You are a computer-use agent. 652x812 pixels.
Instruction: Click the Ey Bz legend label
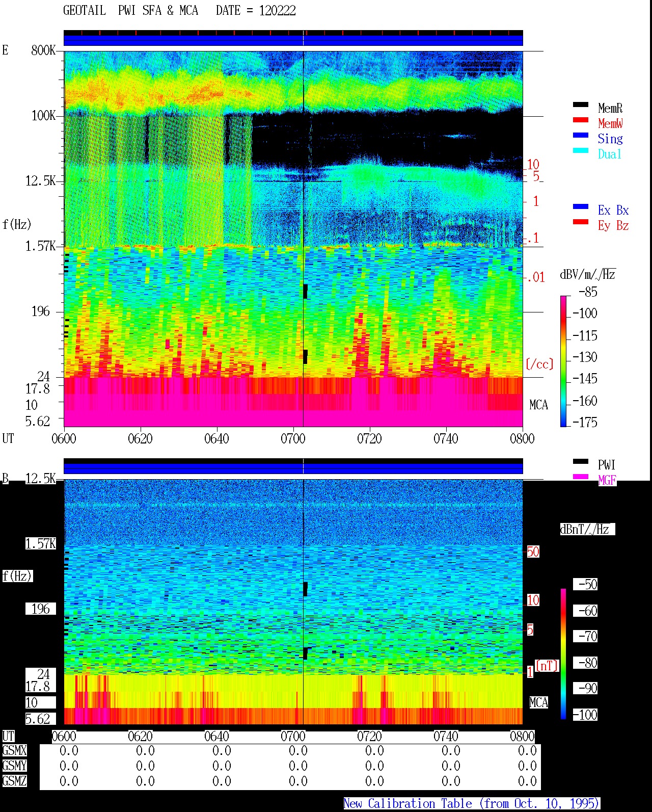coord(613,225)
